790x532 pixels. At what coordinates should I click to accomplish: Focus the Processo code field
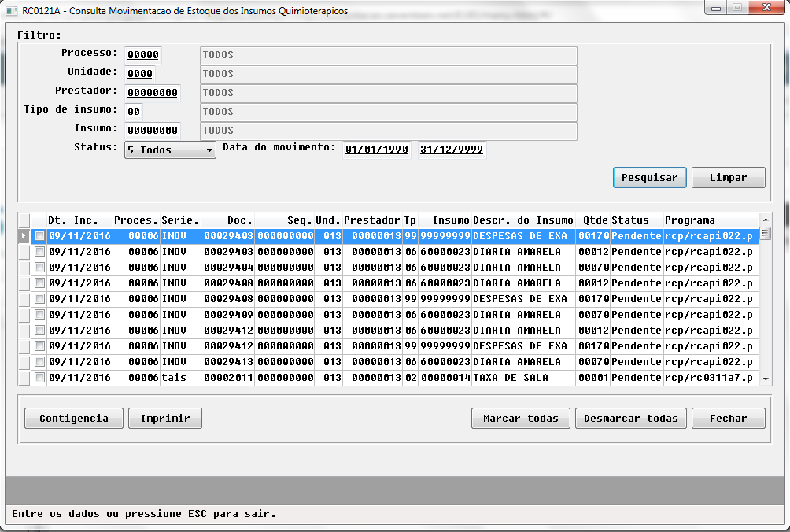[143, 55]
